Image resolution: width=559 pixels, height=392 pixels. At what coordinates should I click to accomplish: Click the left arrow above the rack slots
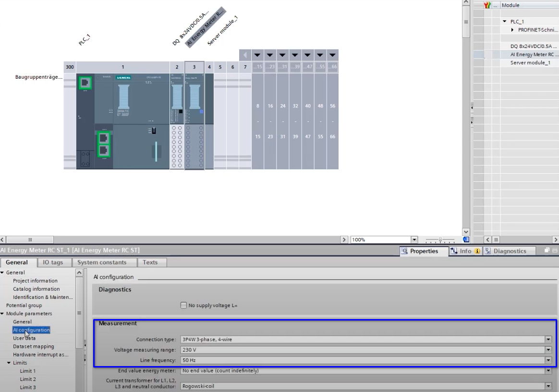[x=245, y=55]
